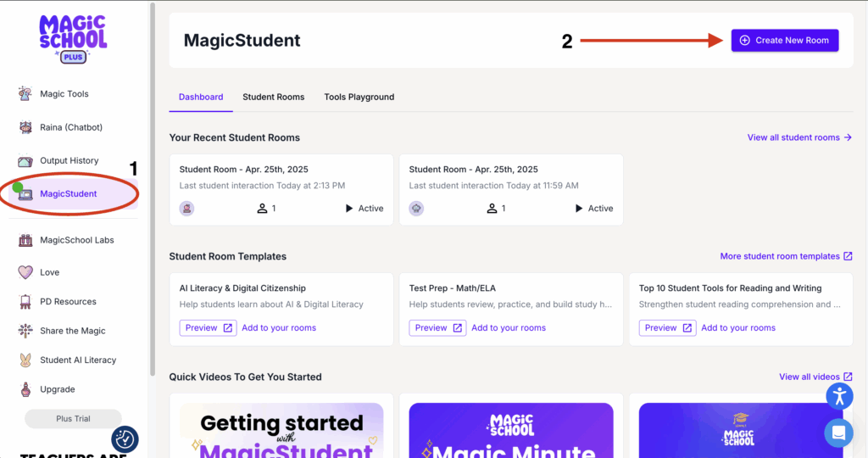This screenshot has height=458, width=868.
Task: Select MagicStudent in the sidebar
Action: (x=73, y=194)
